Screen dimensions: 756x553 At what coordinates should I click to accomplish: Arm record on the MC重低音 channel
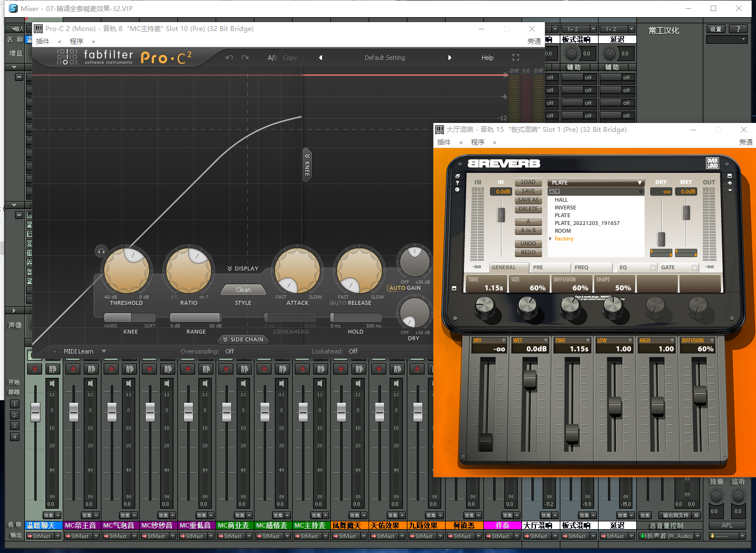pos(188,369)
